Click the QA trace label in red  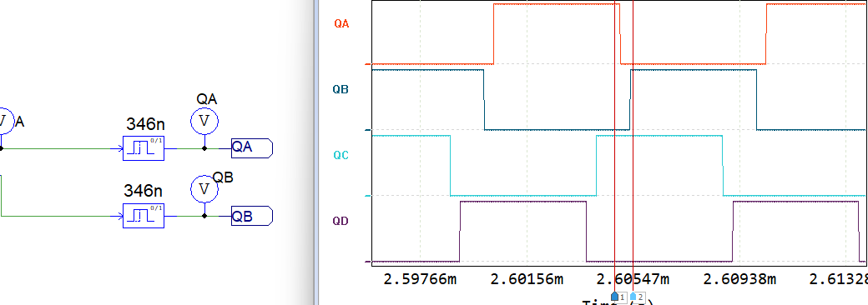tap(341, 24)
